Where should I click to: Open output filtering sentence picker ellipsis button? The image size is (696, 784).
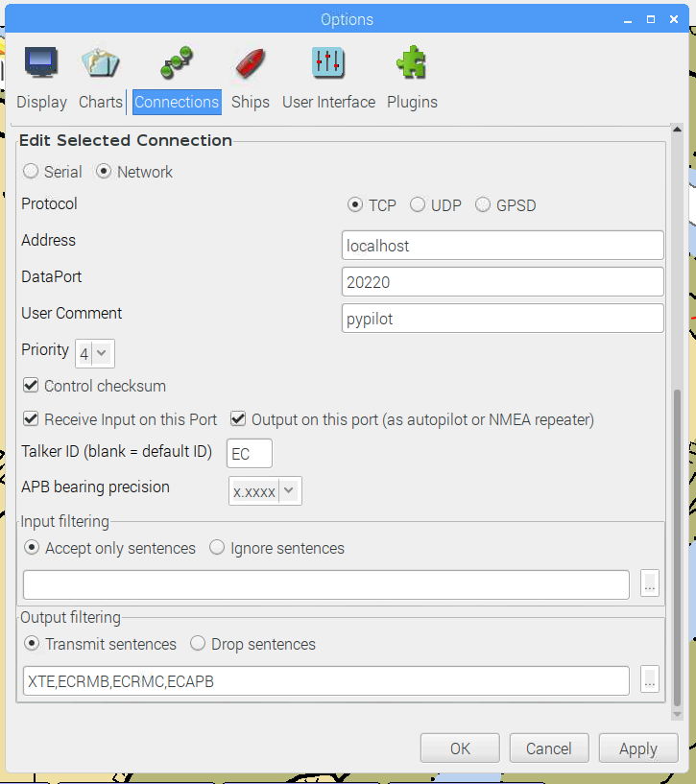coord(650,679)
